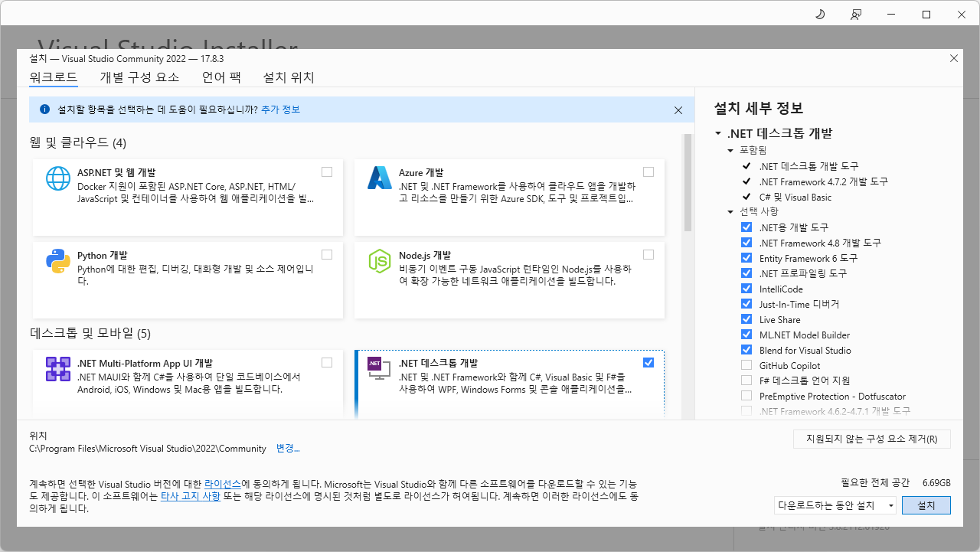Switch to the 워크로드 tab
The image size is (980, 552).
pyautogui.click(x=54, y=77)
